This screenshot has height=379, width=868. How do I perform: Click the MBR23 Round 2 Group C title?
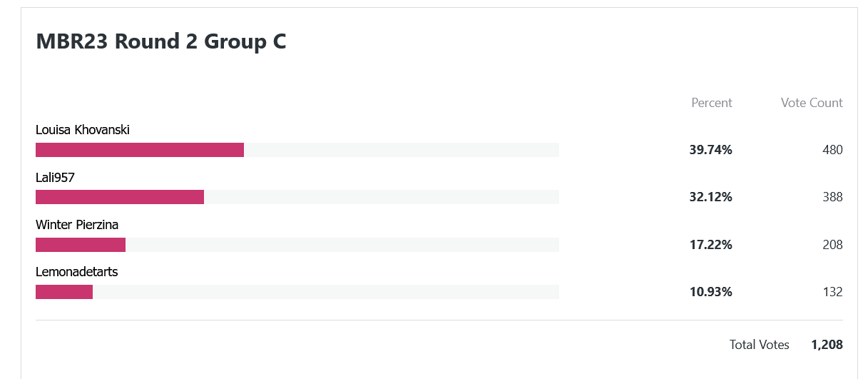[161, 41]
